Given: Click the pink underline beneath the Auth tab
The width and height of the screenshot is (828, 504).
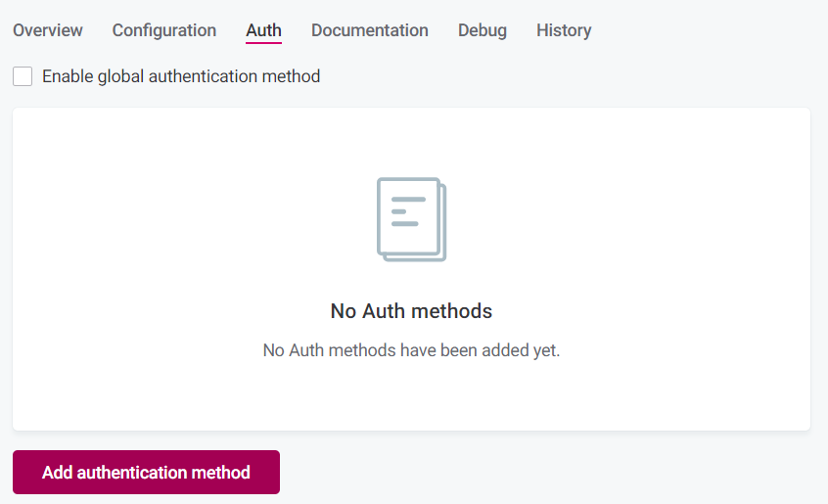Looking at the screenshot, I should click(x=263, y=43).
